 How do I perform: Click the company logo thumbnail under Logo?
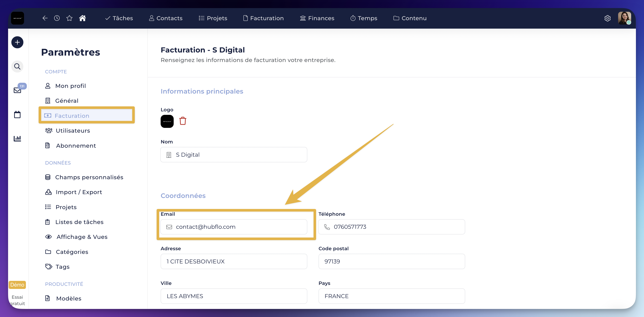point(167,121)
